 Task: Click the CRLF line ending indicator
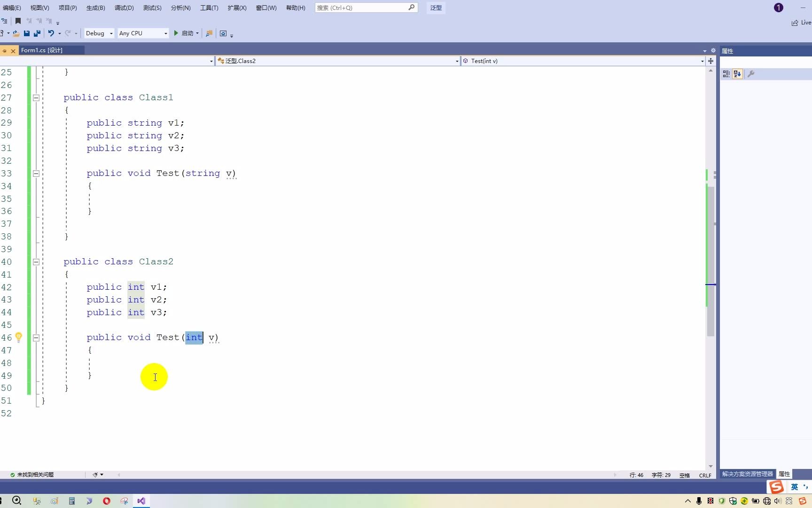tap(705, 475)
